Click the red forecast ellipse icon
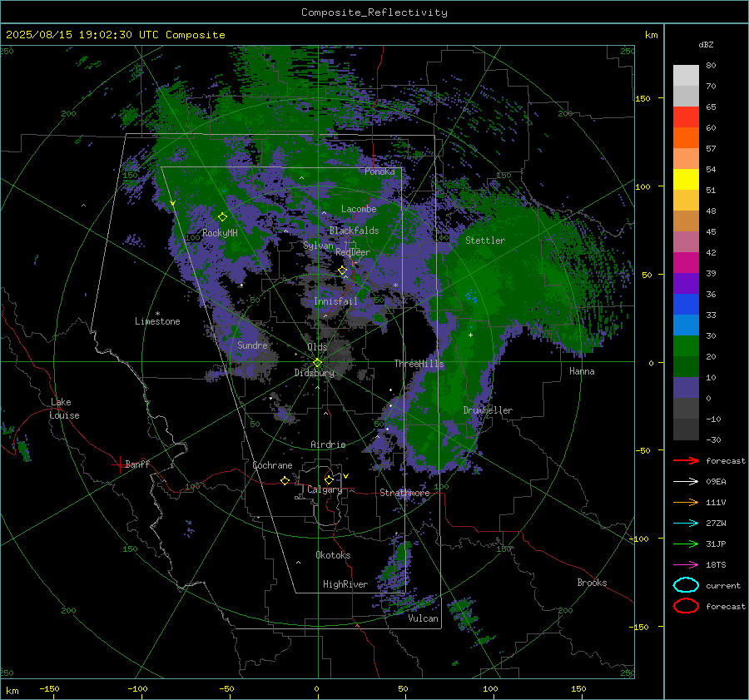 coord(686,606)
